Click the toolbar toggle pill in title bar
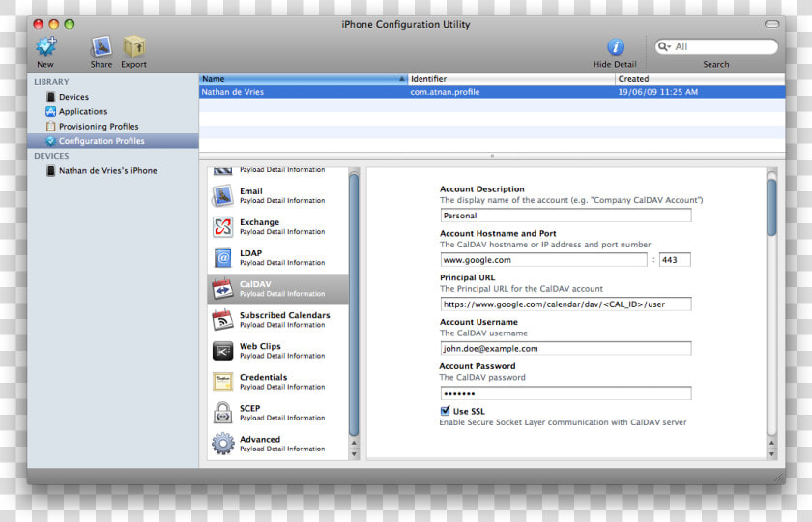The height and width of the screenshot is (522, 812). (771, 24)
